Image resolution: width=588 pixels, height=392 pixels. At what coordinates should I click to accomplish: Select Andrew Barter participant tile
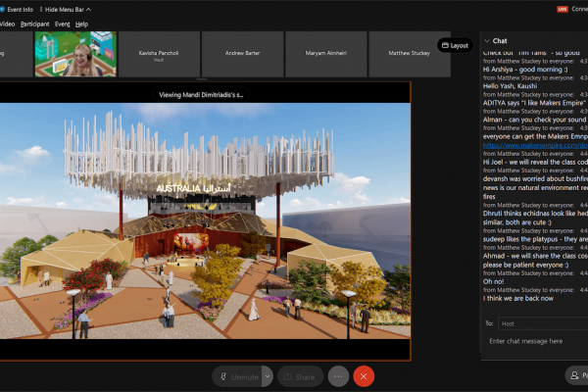(242, 54)
